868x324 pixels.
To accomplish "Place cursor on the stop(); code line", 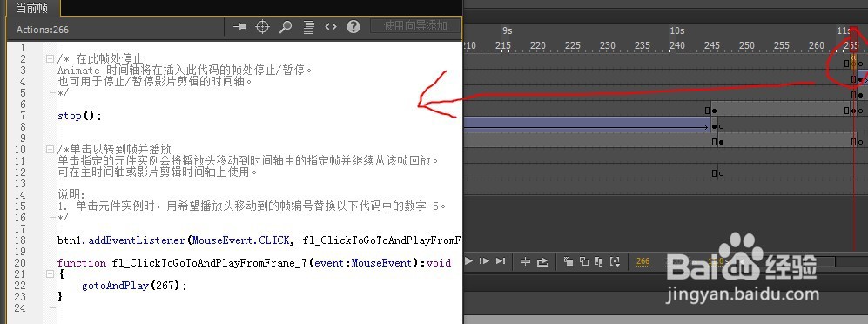I will (80, 116).
